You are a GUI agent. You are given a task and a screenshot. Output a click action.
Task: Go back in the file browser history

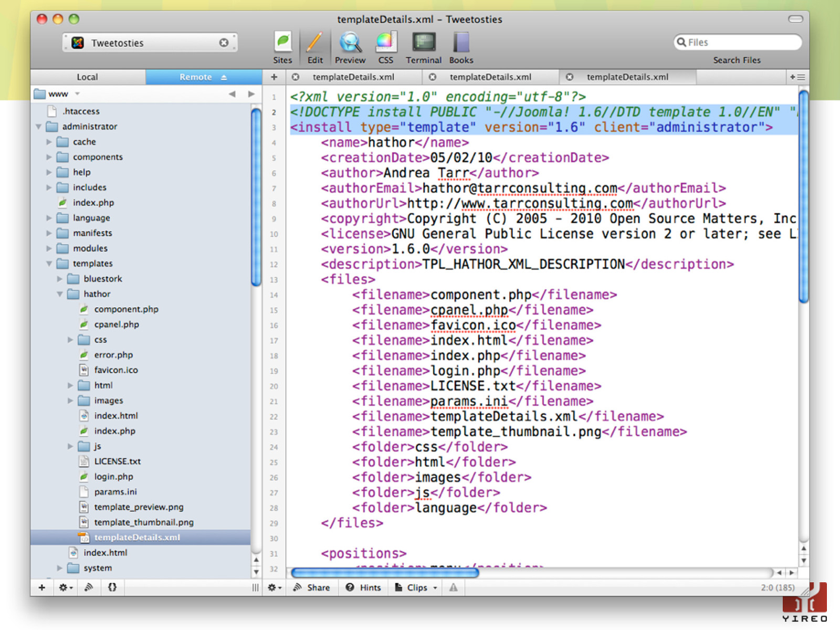click(x=232, y=94)
